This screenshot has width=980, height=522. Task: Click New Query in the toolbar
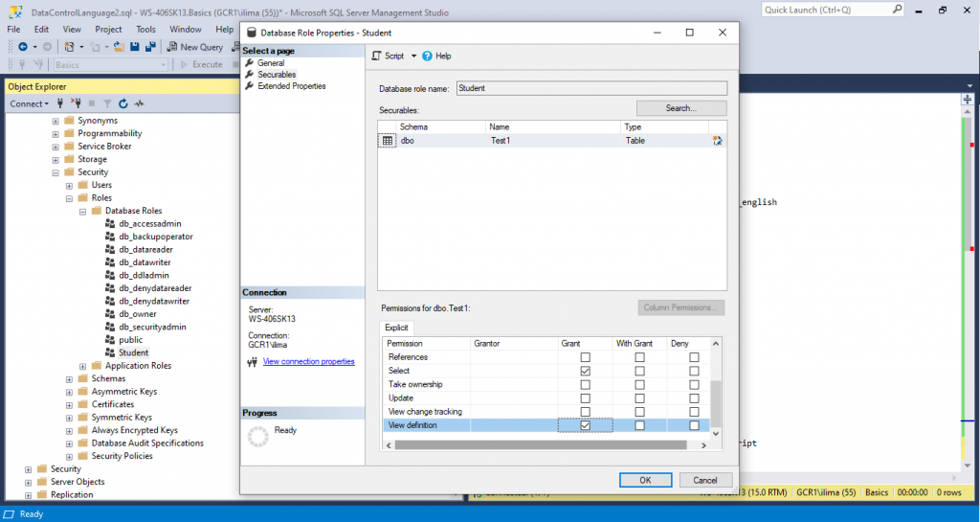click(195, 47)
